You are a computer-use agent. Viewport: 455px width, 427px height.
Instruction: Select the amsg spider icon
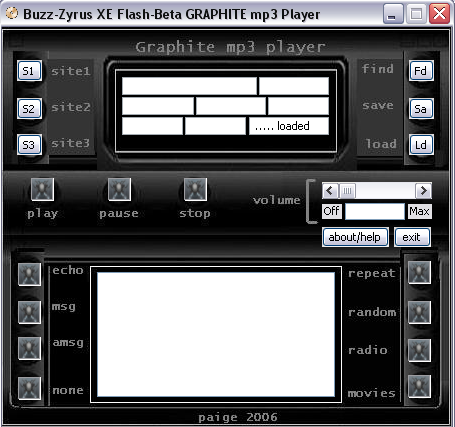click(29, 348)
